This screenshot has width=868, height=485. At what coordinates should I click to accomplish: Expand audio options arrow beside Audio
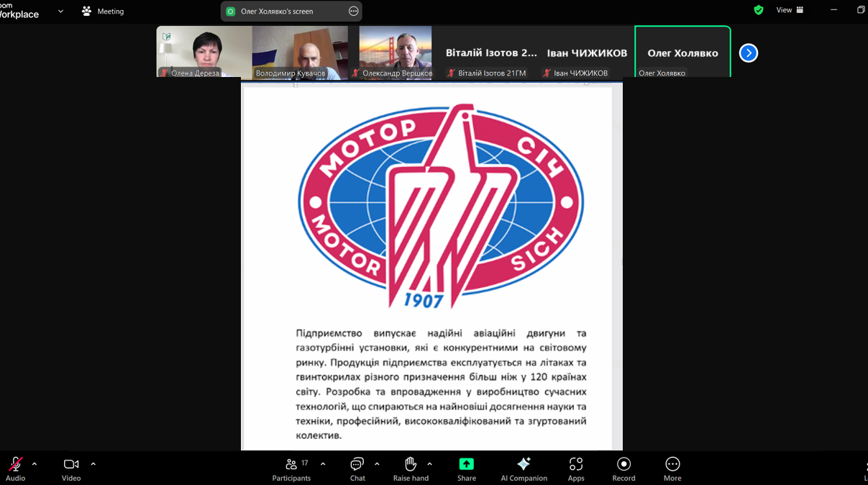point(35,464)
